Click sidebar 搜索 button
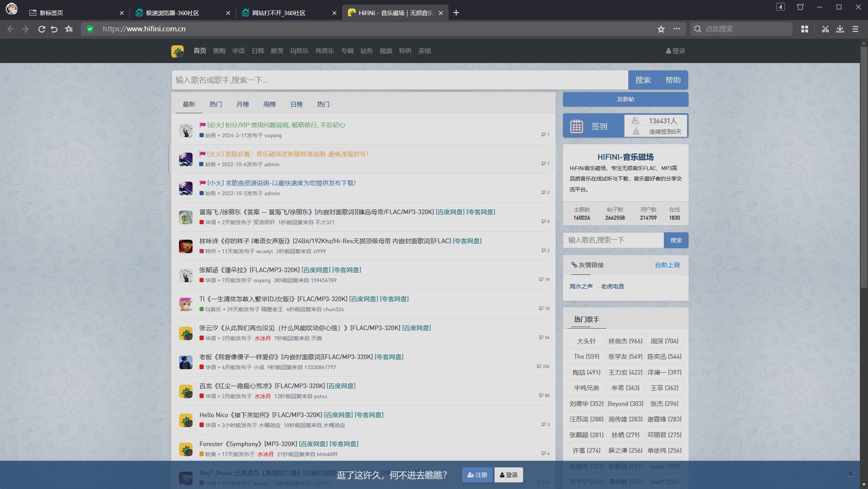 (676, 240)
